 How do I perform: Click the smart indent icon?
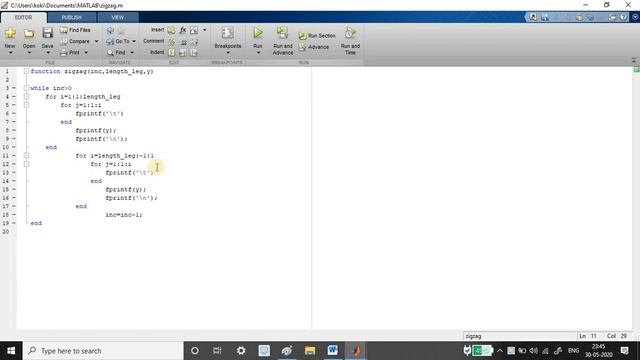click(x=172, y=53)
